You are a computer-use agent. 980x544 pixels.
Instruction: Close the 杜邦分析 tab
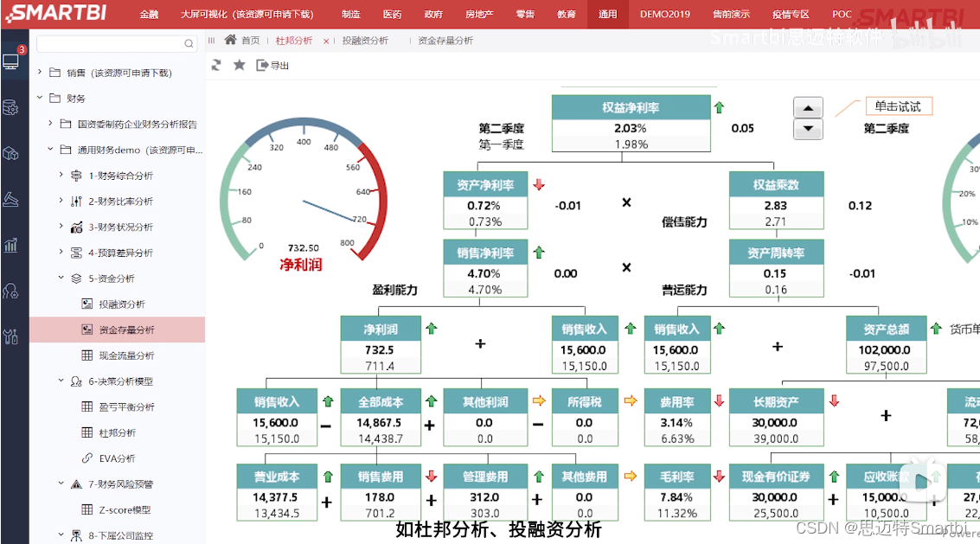325,40
